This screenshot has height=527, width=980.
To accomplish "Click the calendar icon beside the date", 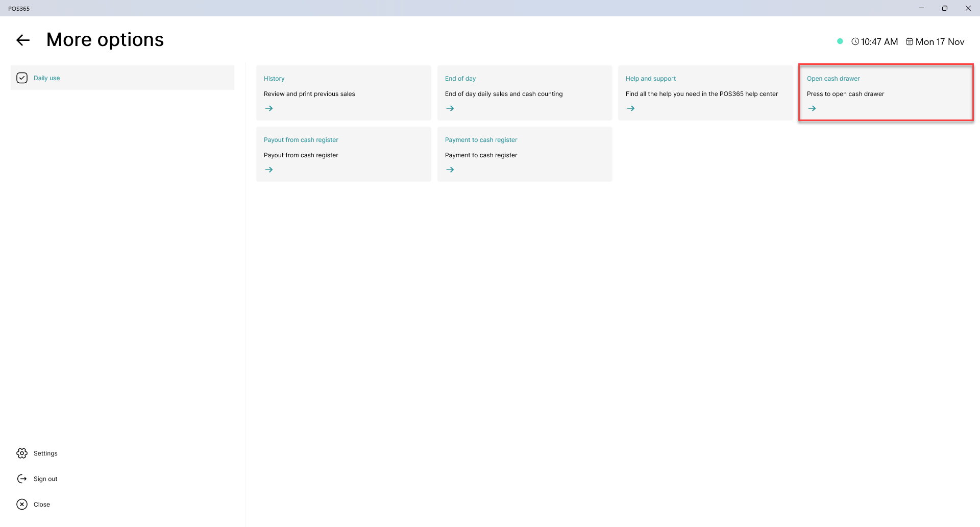I will [x=910, y=42].
